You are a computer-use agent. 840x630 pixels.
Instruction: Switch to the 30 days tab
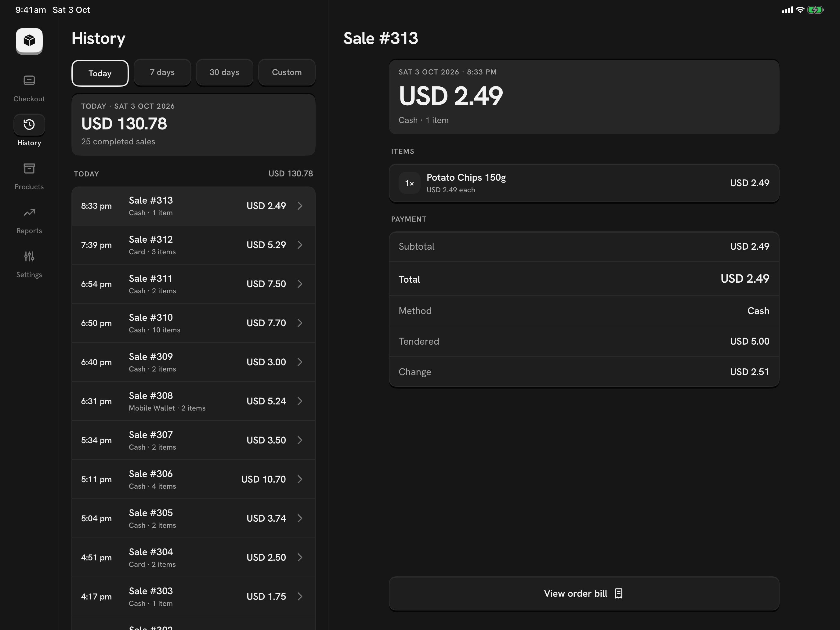(224, 72)
